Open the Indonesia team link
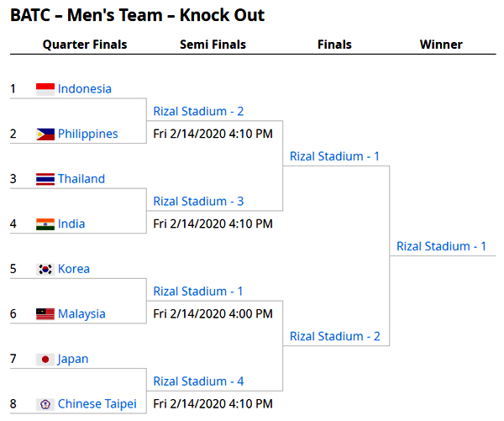The height and width of the screenshot is (421, 504). click(85, 89)
